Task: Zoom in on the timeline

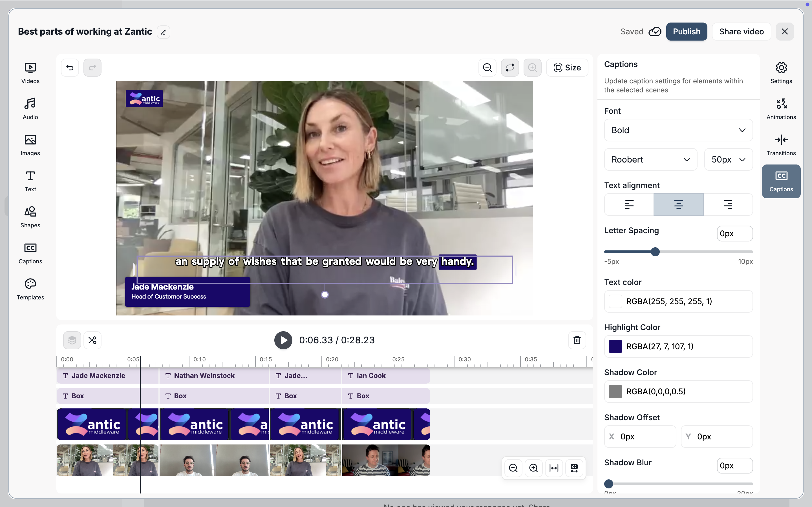Action: click(533, 468)
